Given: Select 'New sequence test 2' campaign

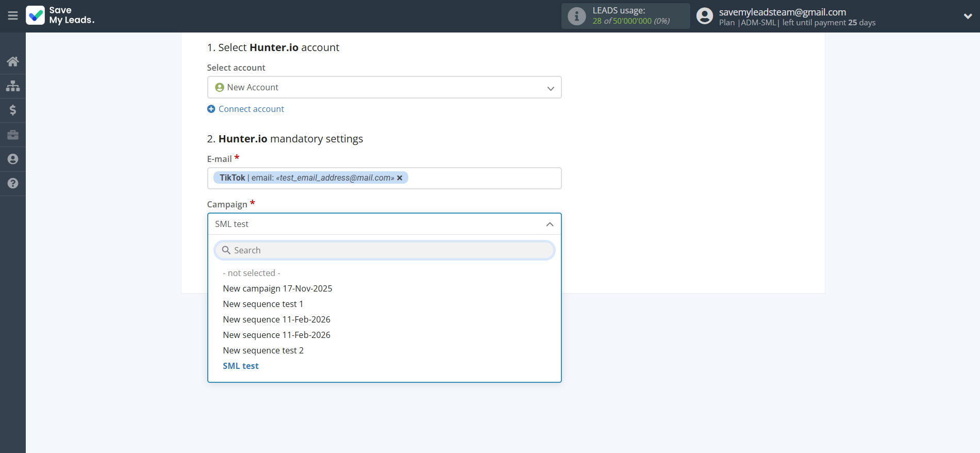Looking at the screenshot, I should [263, 350].
